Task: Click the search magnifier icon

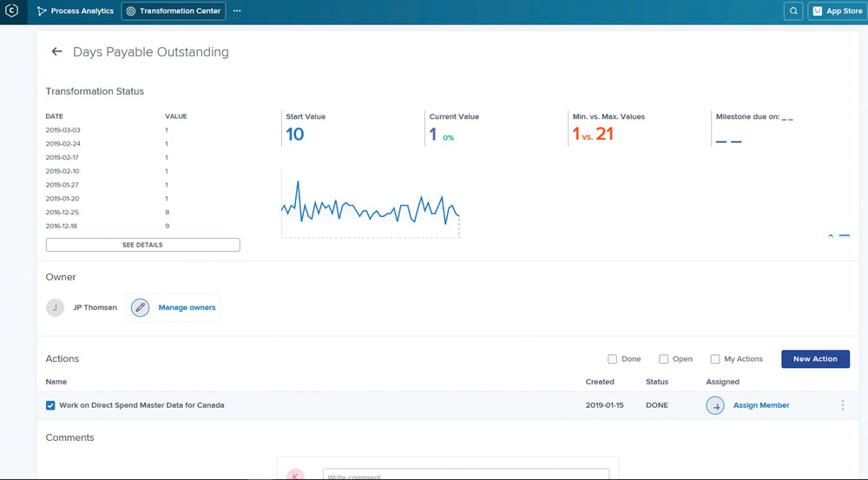Action: pos(793,11)
